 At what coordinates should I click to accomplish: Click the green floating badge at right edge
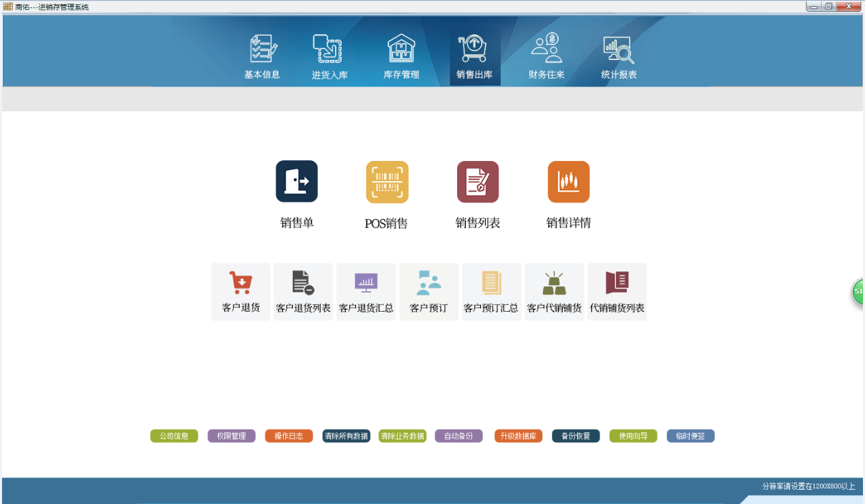tap(858, 291)
